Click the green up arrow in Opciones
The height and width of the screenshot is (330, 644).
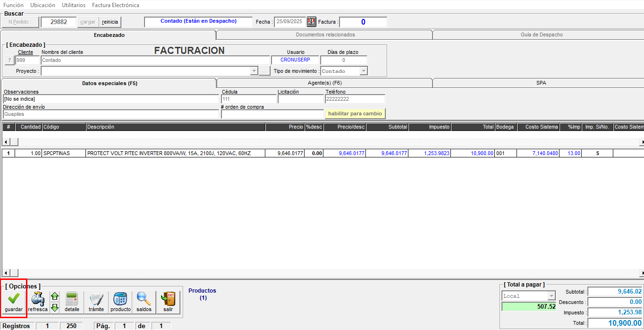pos(55,297)
